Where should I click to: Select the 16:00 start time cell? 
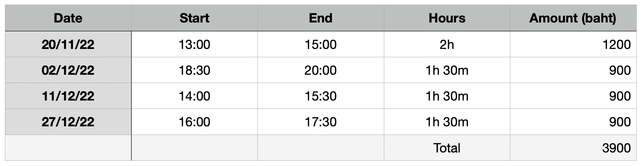point(194,122)
